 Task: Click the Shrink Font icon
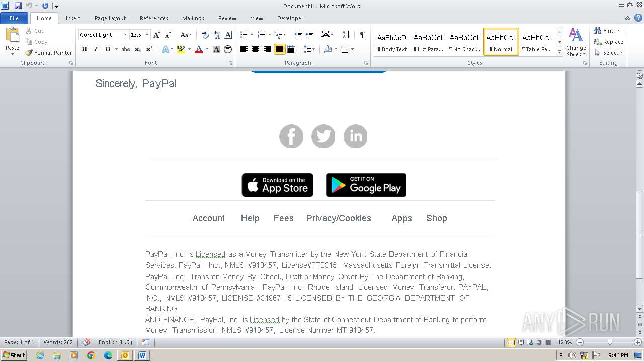coord(168,35)
